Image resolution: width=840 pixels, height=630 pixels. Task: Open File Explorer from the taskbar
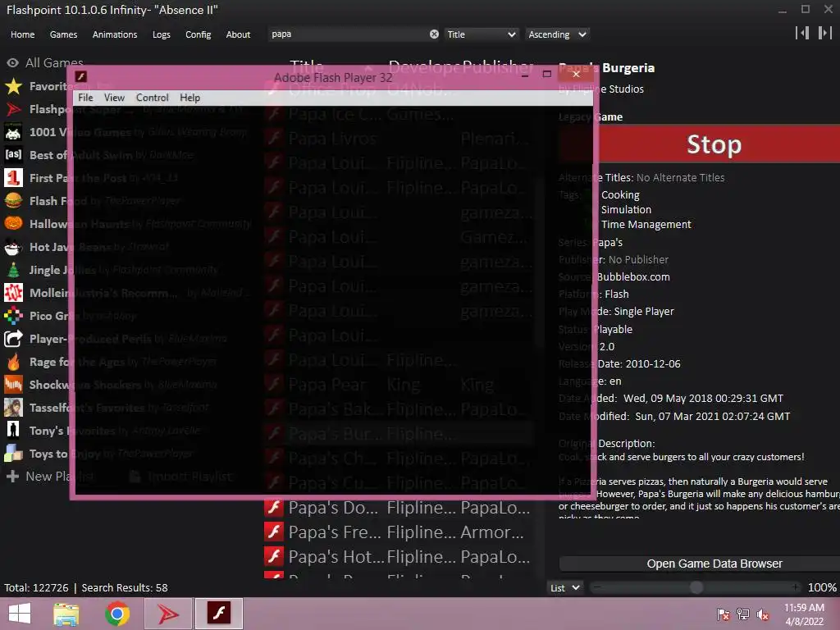[x=66, y=614]
